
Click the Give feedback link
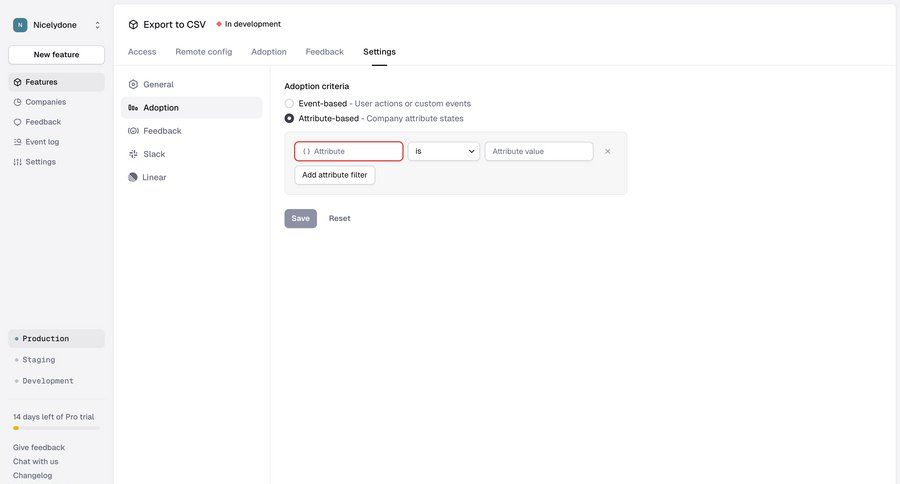coord(38,447)
